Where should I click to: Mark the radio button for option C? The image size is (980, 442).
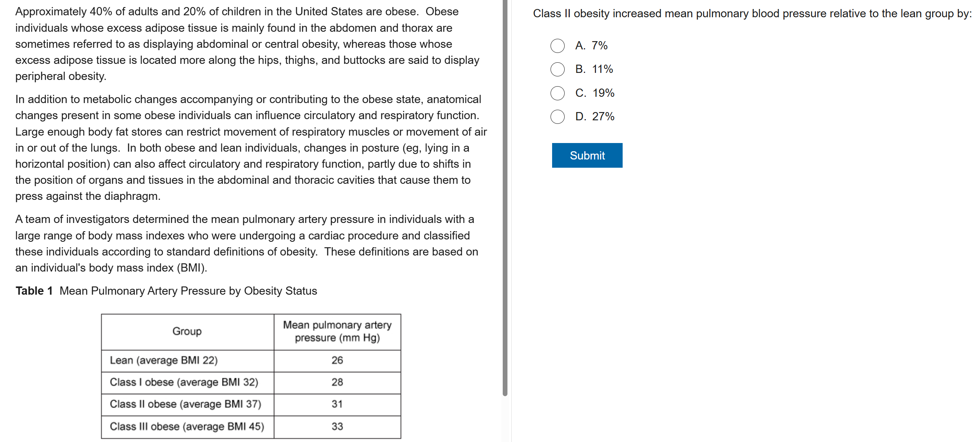(x=557, y=93)
